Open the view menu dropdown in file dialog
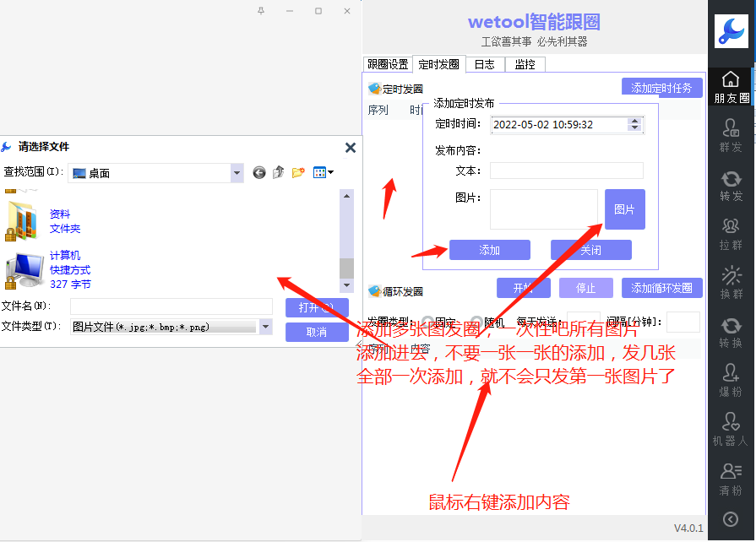The height and width of the screenshot is (542, 756). pos(324,172)
